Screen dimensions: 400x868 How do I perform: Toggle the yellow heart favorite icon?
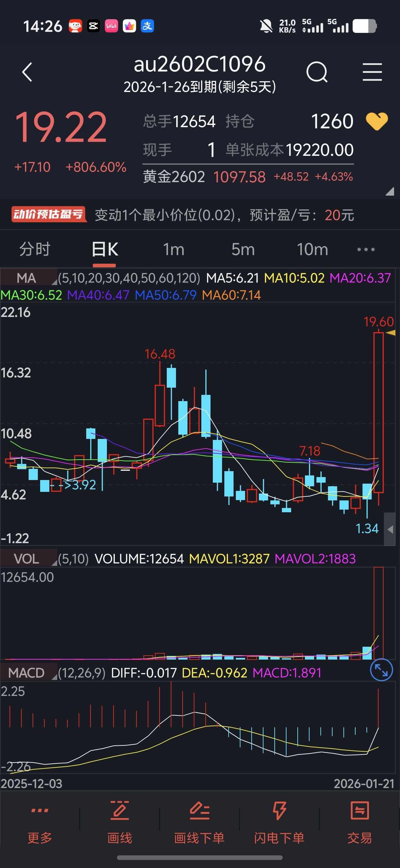pyautogui.click(x=377, y=121)
